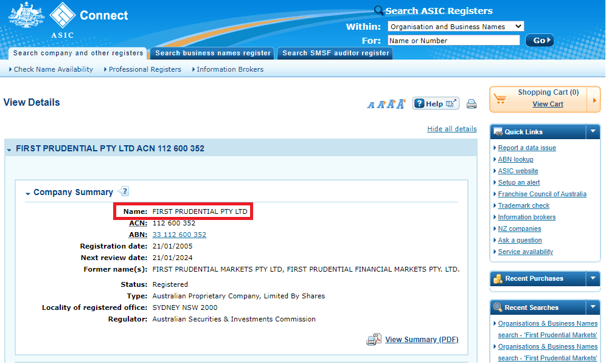Open Search company and other registers tab
606x364 pixels.
[78, 53]
